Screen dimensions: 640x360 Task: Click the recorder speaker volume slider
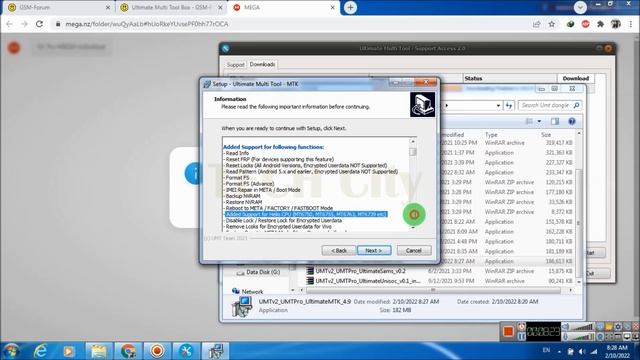[582, 327]
